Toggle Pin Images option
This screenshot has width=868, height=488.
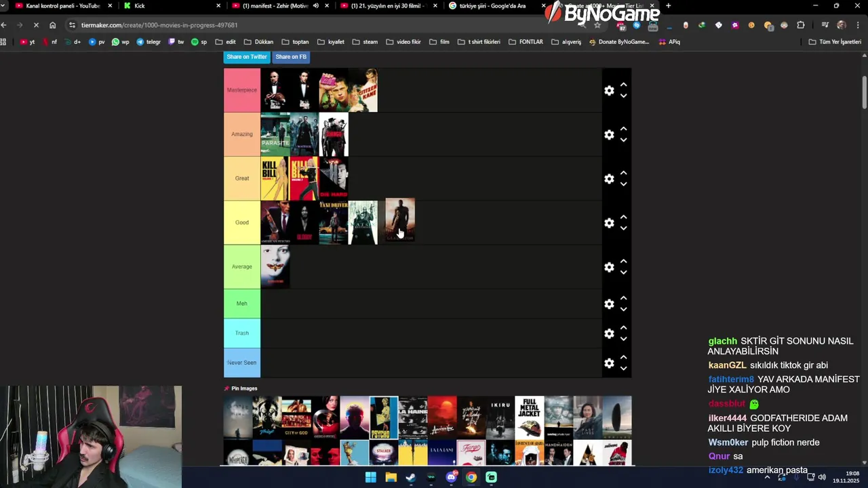241,388
